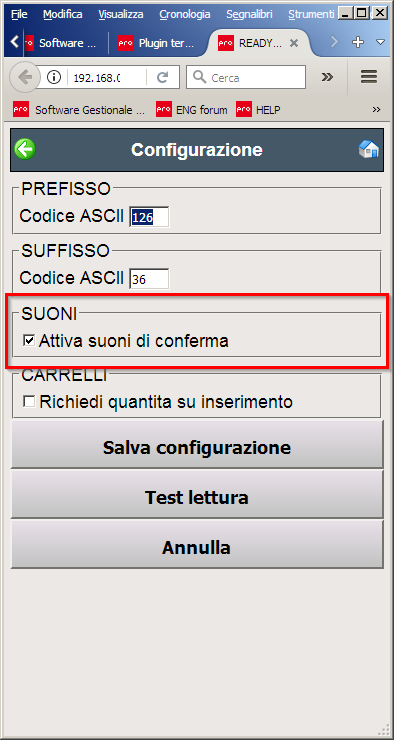Screen dimensions: 394x740
Task: Click Salva configurazione button
Action: (197, 447)
